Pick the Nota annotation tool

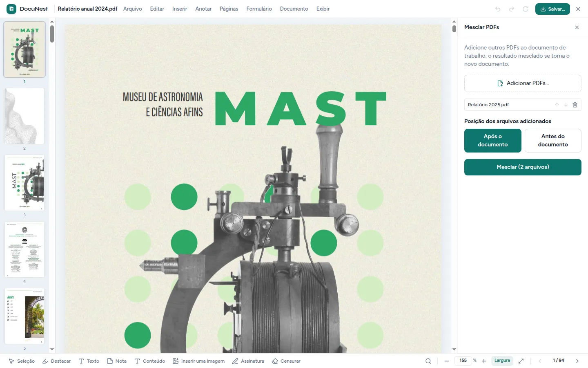117,361
